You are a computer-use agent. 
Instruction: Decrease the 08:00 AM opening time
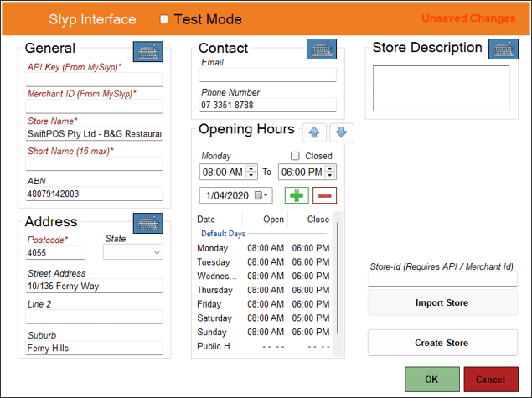point(251,175)
